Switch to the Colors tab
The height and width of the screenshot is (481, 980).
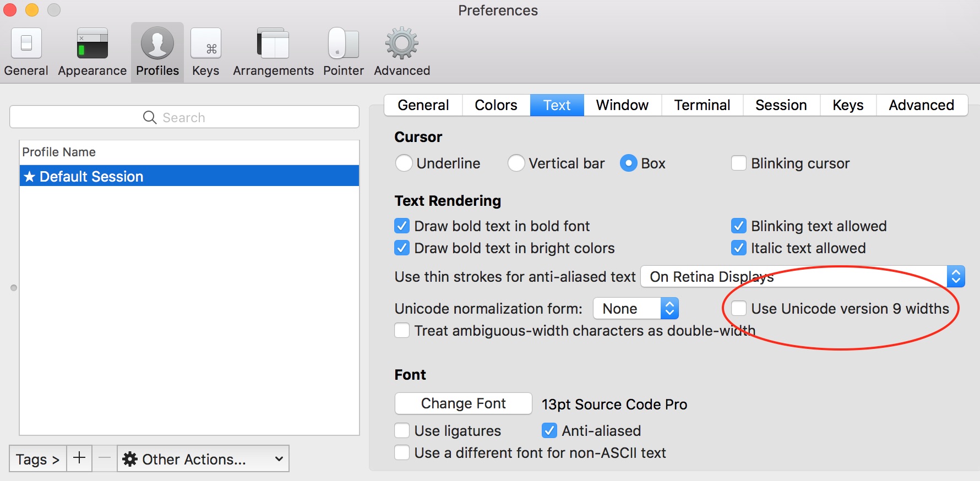tap(496, 105)
